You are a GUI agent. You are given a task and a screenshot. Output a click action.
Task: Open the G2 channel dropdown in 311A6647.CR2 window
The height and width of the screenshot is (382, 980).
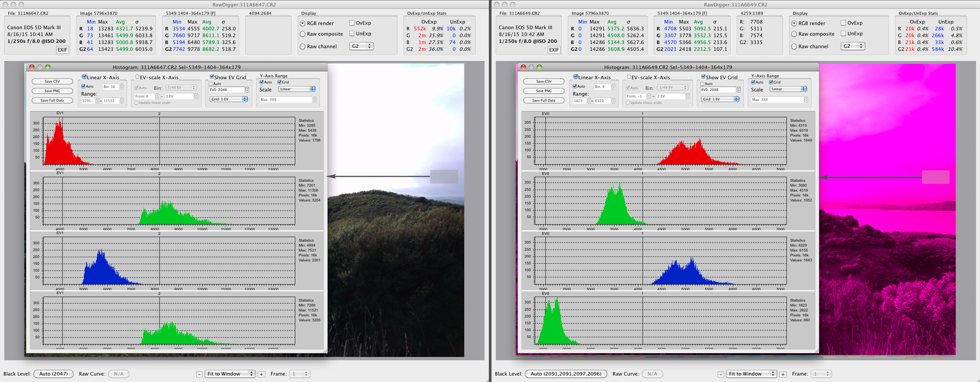click(x=361, y=46)
